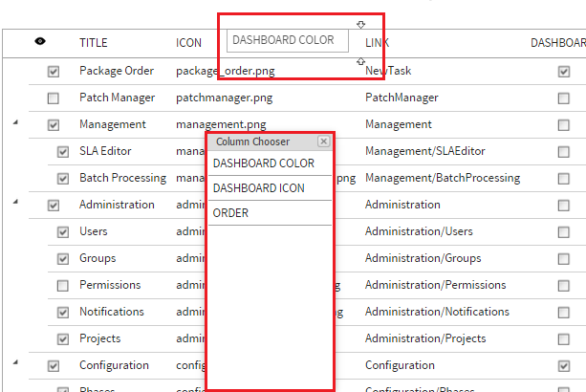
Task: Select DASHBOARD COLOR in the Column Chooser
Action: pyautogui.click(x=264, y=163)
